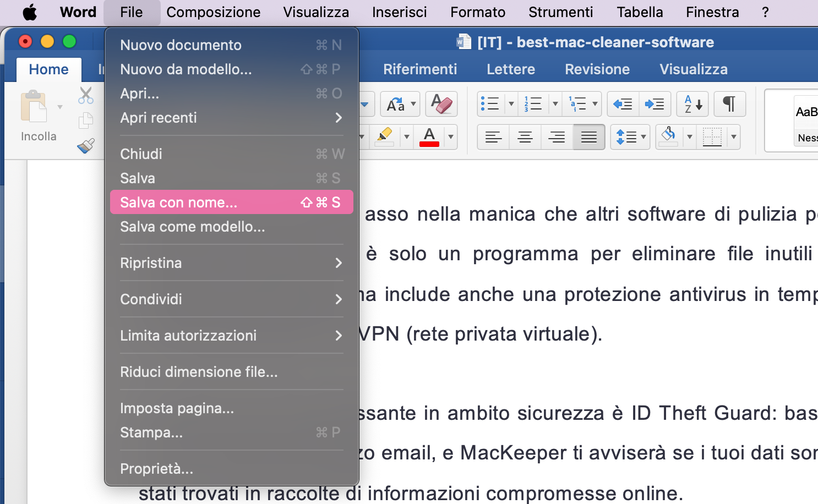Choose Nuovo da modello... menu item
Image resolution: width=818 pixels, height=504 pixels.
click(x=231, y=69)
